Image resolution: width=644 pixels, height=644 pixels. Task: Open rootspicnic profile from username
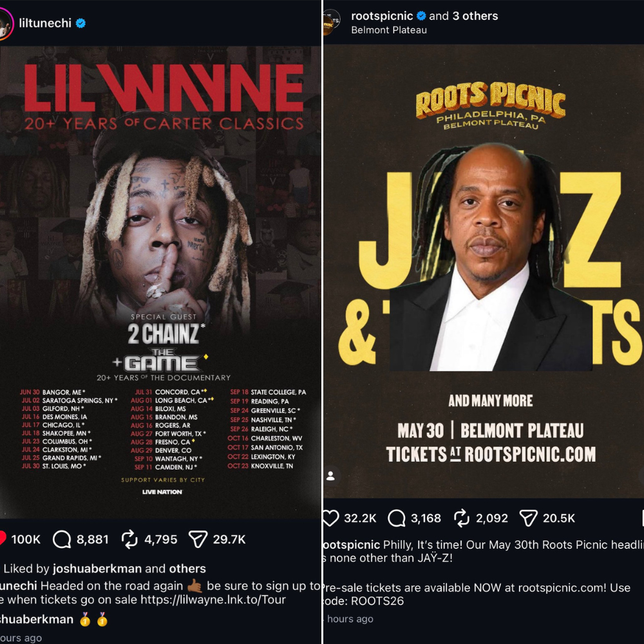382,16
